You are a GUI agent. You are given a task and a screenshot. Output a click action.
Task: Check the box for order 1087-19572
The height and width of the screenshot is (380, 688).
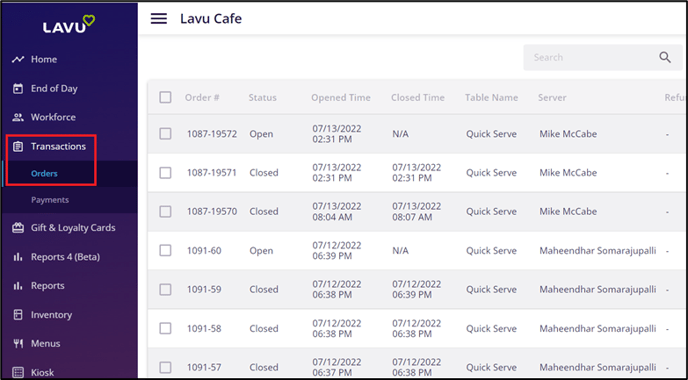[x=165, y=134]
